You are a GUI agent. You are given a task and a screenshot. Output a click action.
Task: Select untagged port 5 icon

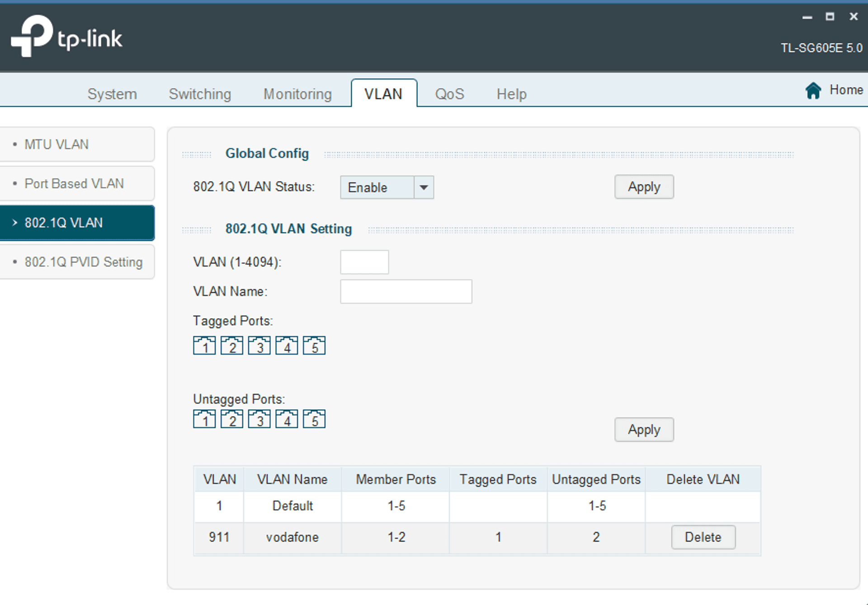pos(314,419)
